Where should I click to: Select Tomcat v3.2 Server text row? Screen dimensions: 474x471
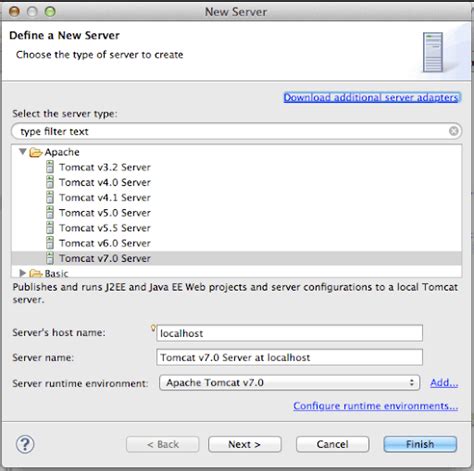[x=105, y=167]
